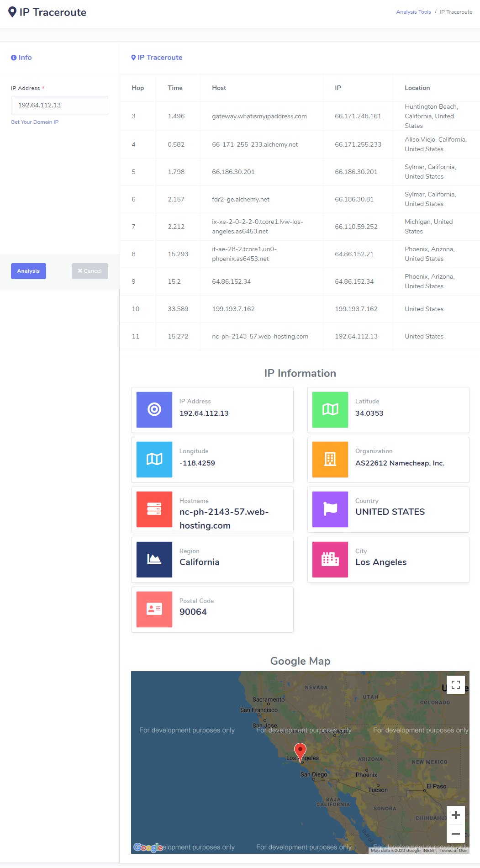Image resolution: width=480 pixels, height=868 pixels.
Task: Zoom out on the map
Action: [x=455, y=834]
